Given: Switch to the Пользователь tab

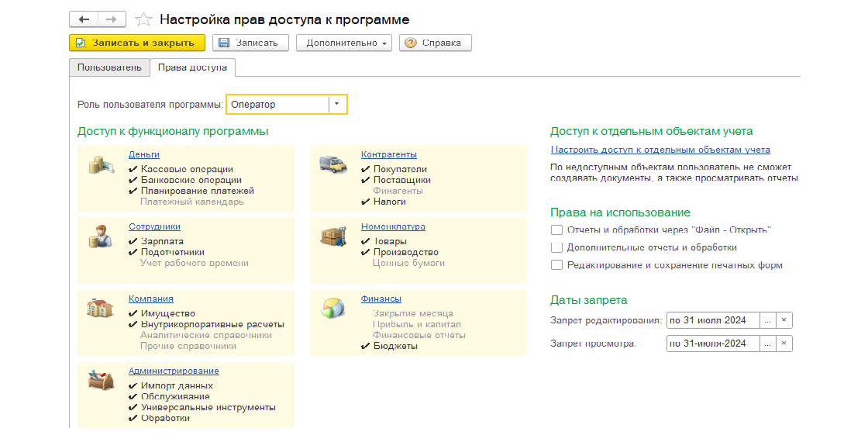Looking at the screenshot, I should [x=109, y=67].
